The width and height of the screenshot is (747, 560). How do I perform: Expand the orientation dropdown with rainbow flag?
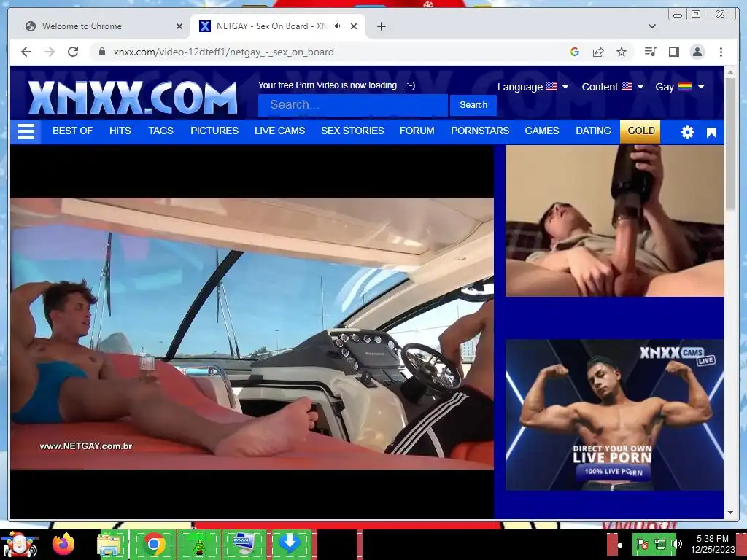tap(680, 87)
